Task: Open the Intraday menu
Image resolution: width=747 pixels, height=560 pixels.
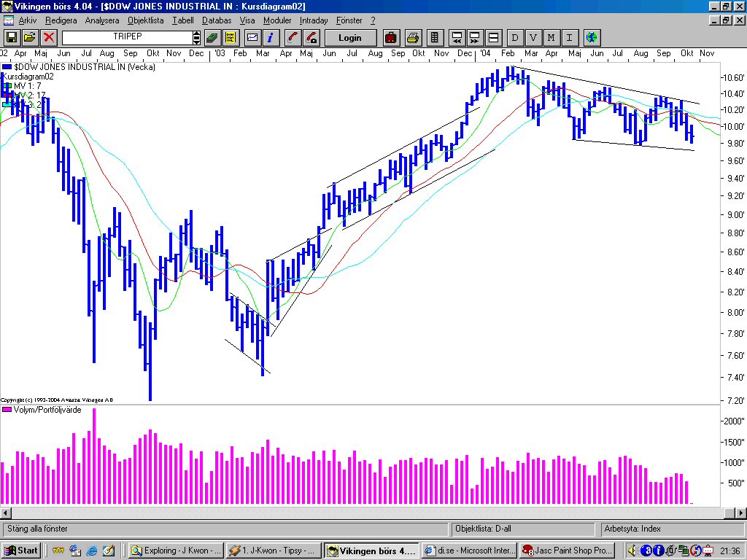Action: (x=314, y=20)
